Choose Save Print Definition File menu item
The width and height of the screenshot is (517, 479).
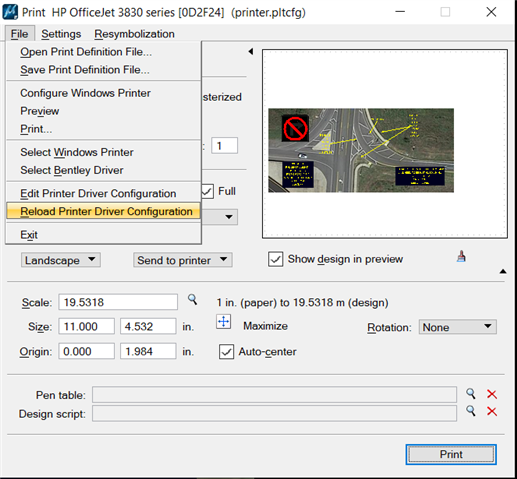pos(104,70)
